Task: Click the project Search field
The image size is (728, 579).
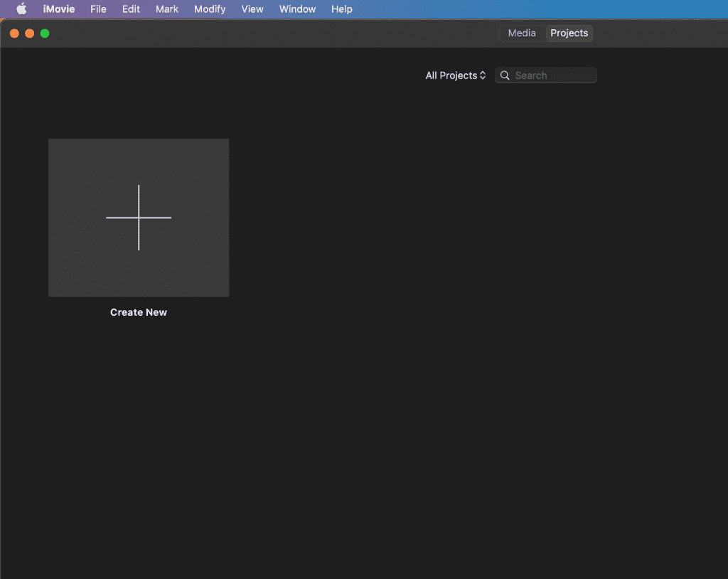Action: click(546, 75)
